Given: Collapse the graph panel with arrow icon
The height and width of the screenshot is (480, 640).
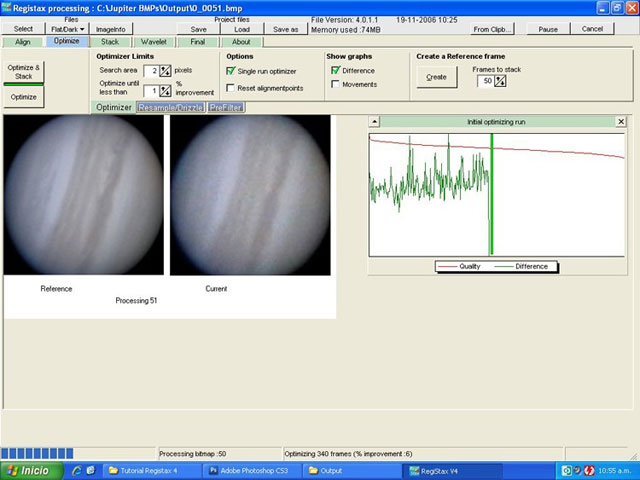Looking at the screenshot, I should click(x=374, y=122).
